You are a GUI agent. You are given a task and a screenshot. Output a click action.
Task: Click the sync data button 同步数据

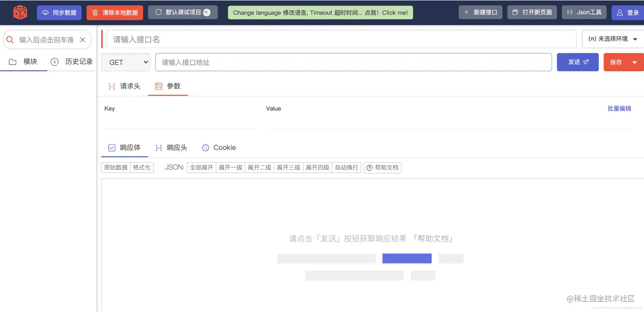(x=59, y=13)
